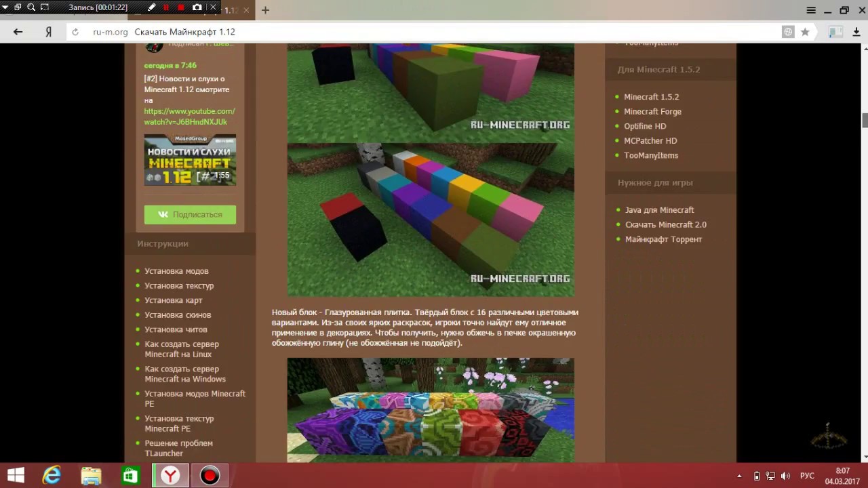Open the browser hamburger menu
This screenshot has height=488, width=868.
(x=811, y=10)
